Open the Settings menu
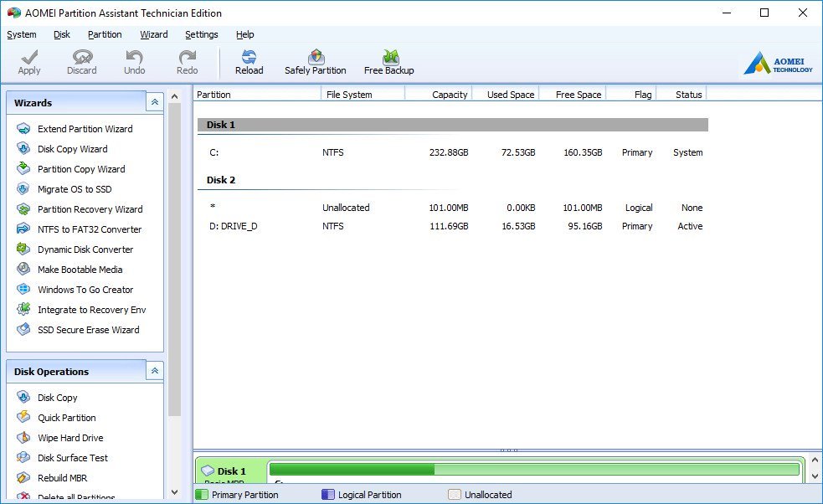823x504 pixels. click(201, 34)
